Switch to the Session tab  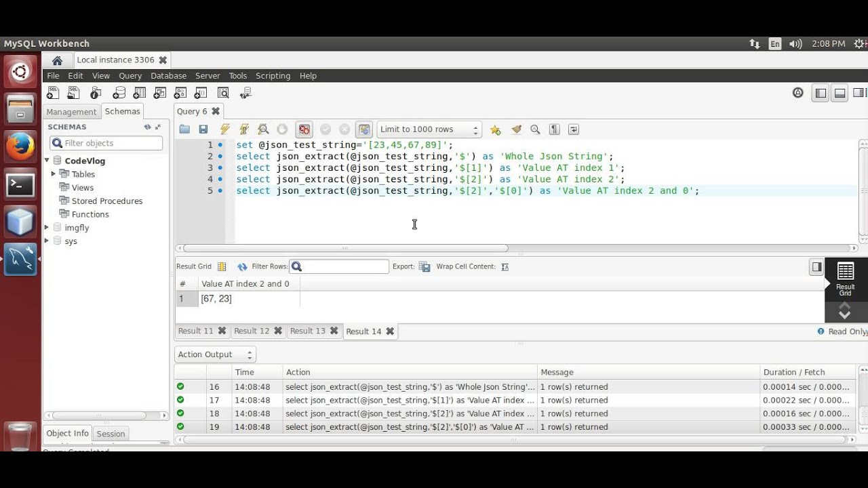tap(111, 434)
